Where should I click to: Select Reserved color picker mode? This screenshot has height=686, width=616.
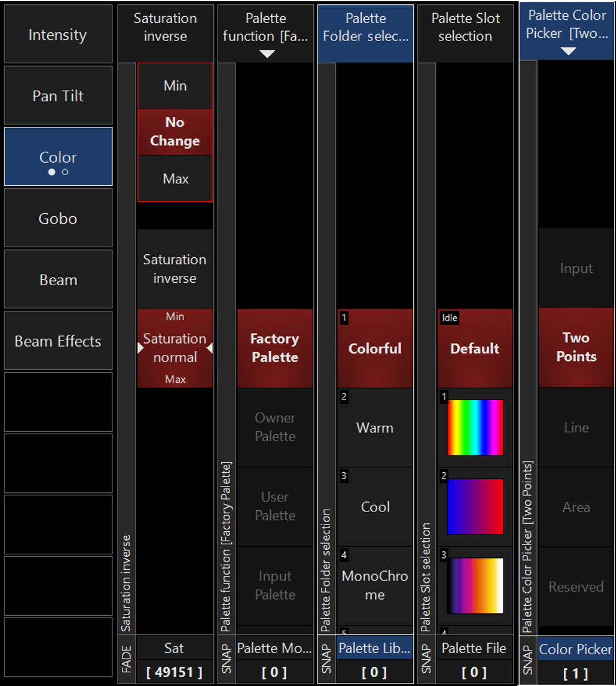click(x=576, y=587)
